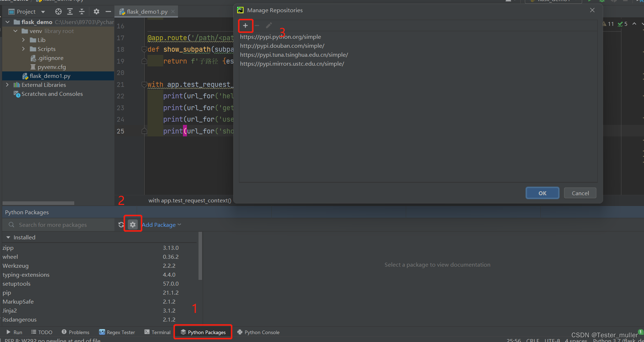Screen dimensions: 644x342
Task: Click the Project tree horizontal scrollbar
Action: tap(38, 203)
